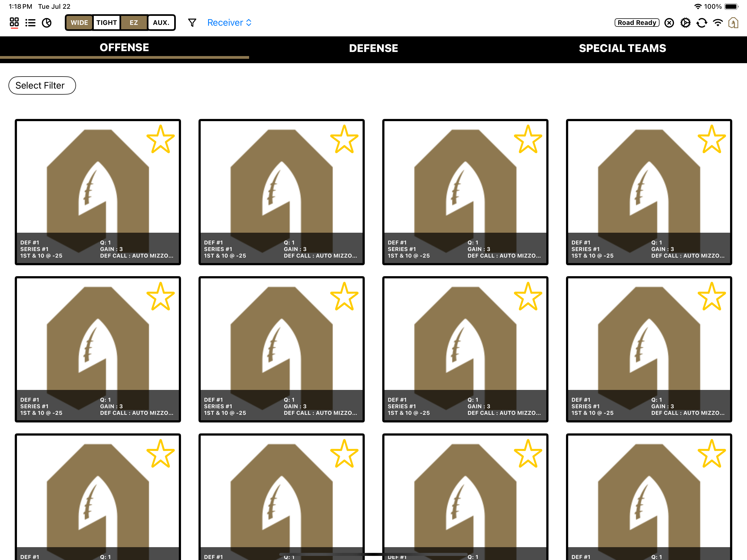The image size is (747, 560).
Task: Switch to grid view icon
Action: pos(14,22)
